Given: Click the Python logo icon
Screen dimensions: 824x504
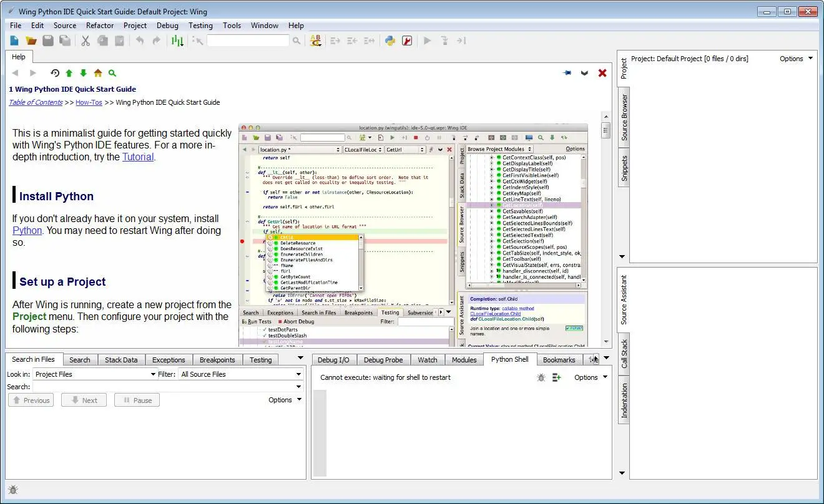Looking at the screenshot, I should [x=390, y=41].
